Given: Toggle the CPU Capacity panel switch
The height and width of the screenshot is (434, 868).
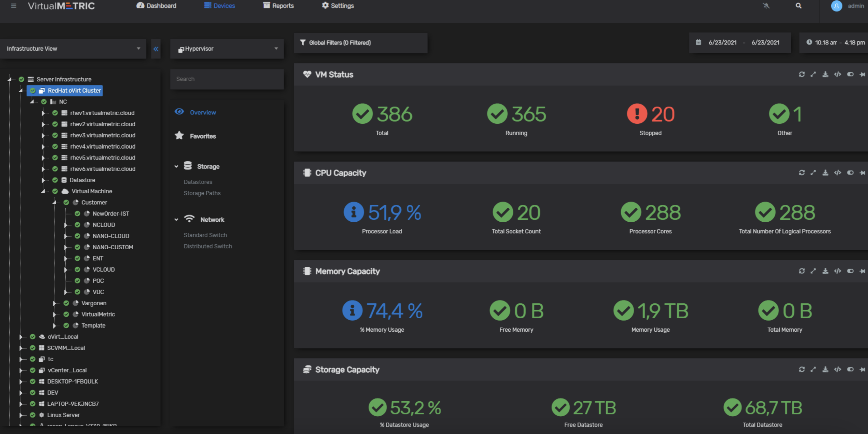Looking at the screenshot, I should 850,173.
